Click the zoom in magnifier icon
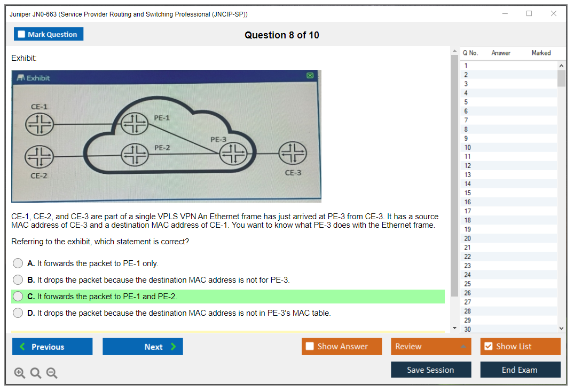 (19, 373)
